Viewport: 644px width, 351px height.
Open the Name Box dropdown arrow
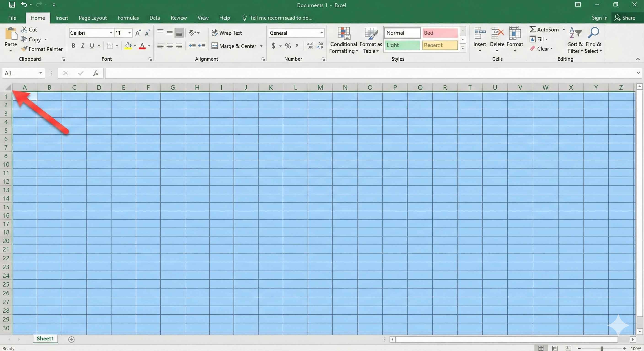click(x=40, y=73)
